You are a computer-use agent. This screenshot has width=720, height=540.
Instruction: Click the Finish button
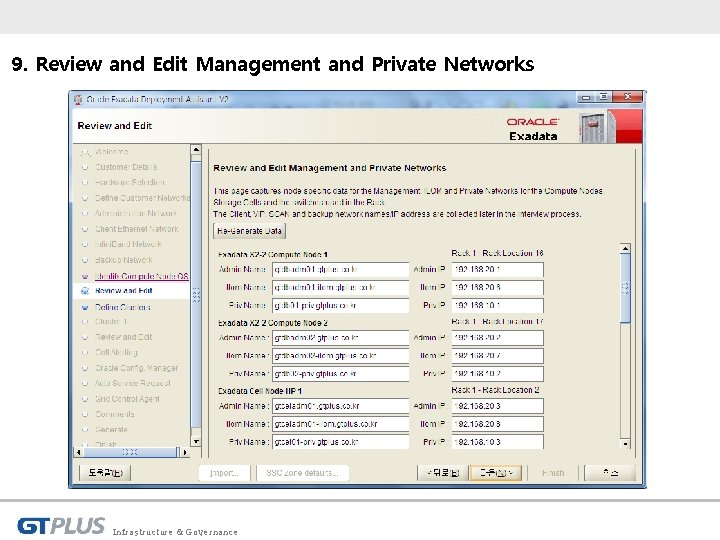coord(553,472)
